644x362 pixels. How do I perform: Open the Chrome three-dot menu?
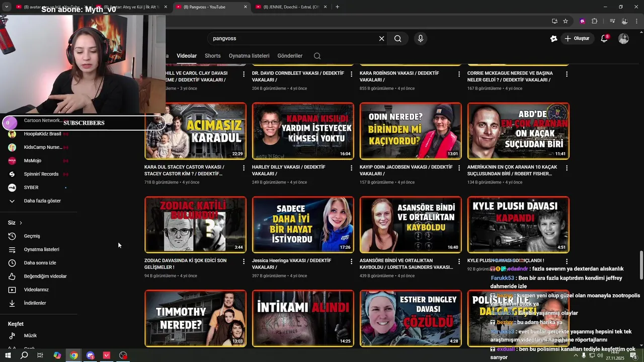(x=636, y=21)
